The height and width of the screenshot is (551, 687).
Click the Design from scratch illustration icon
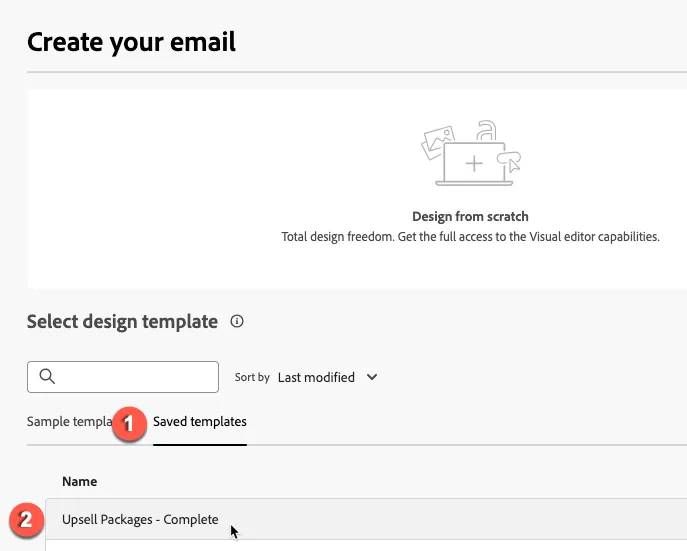471,153
